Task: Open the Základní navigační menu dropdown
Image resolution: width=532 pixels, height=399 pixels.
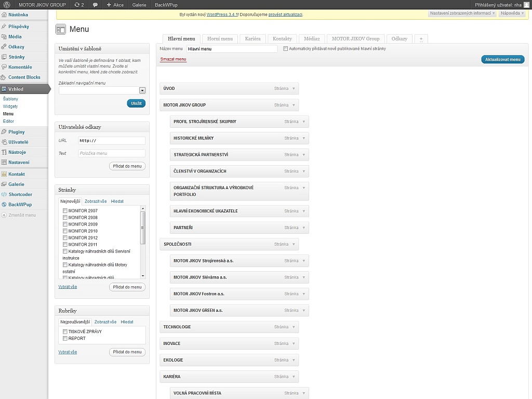Action: click(x=142, y=90)
